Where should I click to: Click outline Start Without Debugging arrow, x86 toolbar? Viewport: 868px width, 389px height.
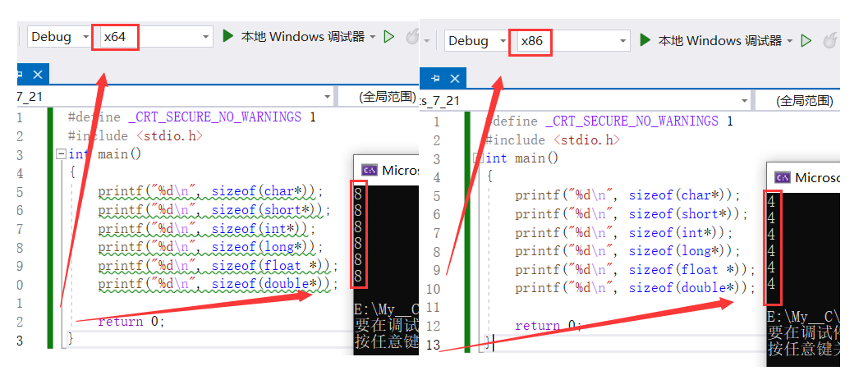coord(806,40)
